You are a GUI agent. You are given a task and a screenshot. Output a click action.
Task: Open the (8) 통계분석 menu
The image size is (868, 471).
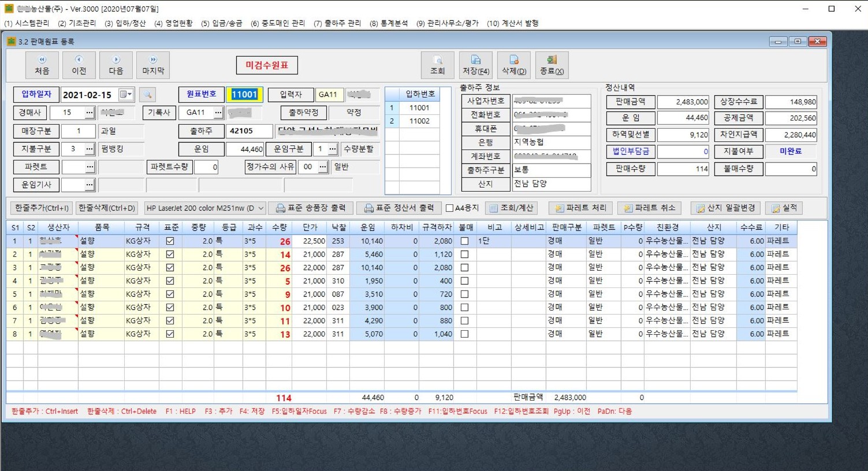click(389, 23)
